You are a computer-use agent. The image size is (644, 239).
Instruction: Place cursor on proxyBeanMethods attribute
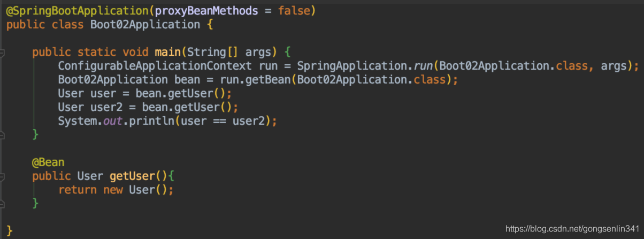(208, 11)
